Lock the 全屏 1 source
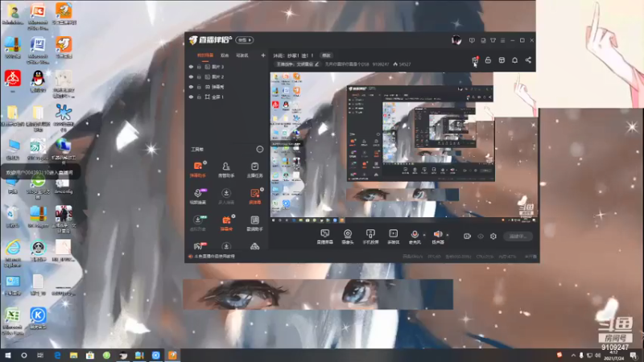Screen dimensions: 644x362 [x=199, y=97]
